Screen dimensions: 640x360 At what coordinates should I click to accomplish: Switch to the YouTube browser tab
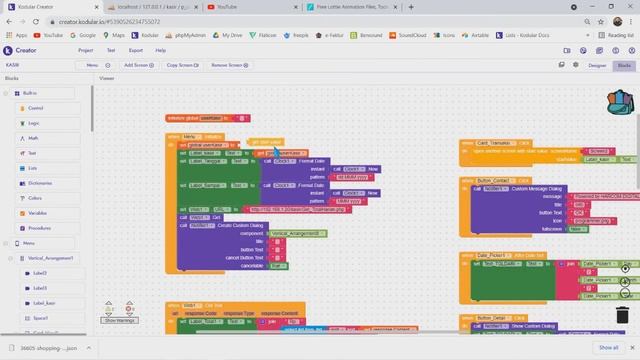(x=252, y=7)
